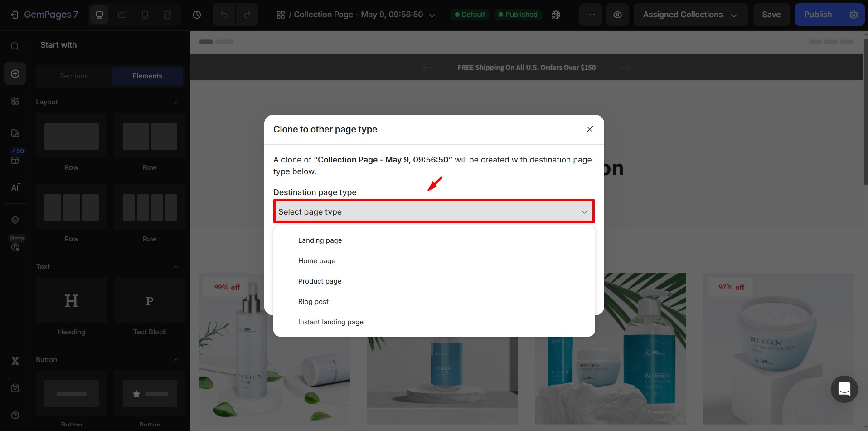The width and height of the screenshot is (868, 431).
Task: Open version history clock icon
Action: click(x=197, y=15)
